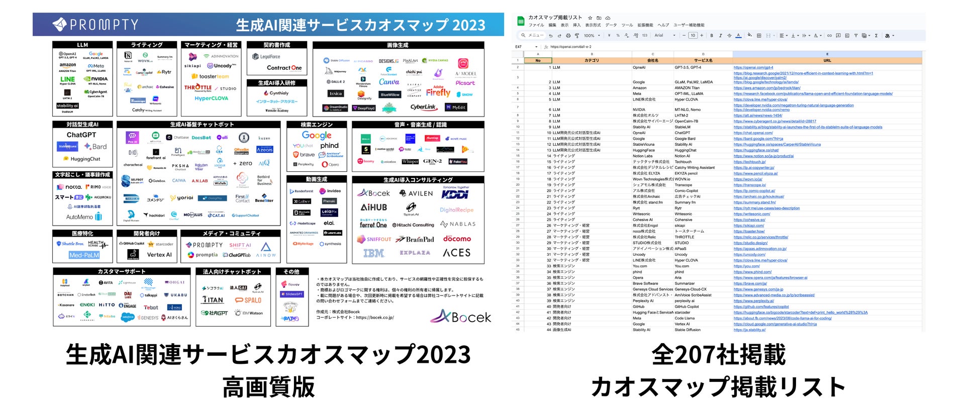Activate the paint format tool
The image size is (980, 407).
[577, 36]
